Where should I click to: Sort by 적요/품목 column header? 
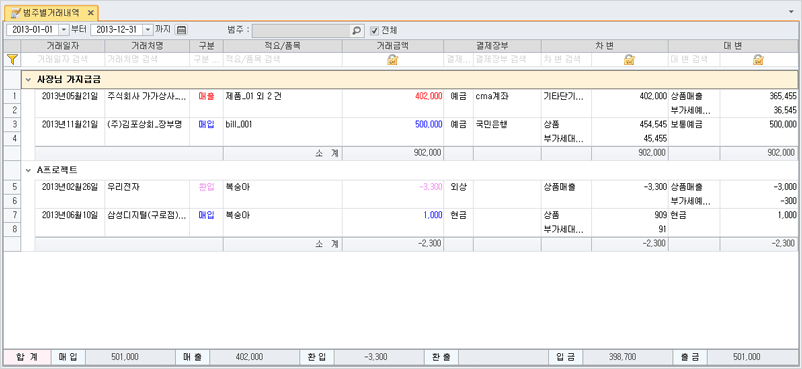283,46
